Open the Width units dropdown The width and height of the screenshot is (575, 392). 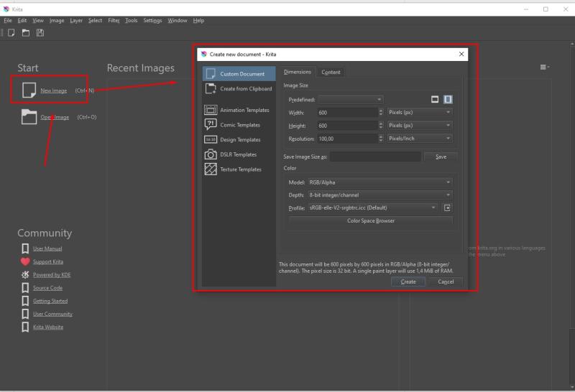[420, 113]
